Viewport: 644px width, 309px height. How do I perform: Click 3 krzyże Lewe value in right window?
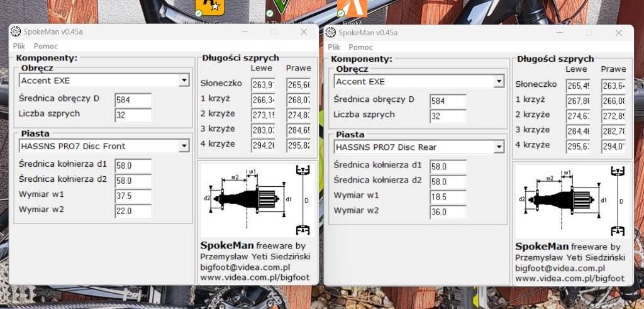tap(579, 131)
